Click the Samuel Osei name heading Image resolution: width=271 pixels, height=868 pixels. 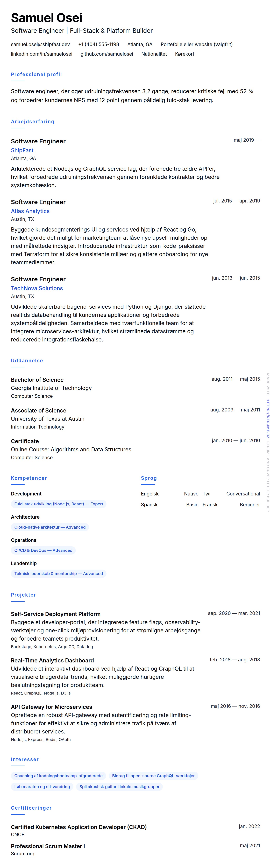(46, 18)
